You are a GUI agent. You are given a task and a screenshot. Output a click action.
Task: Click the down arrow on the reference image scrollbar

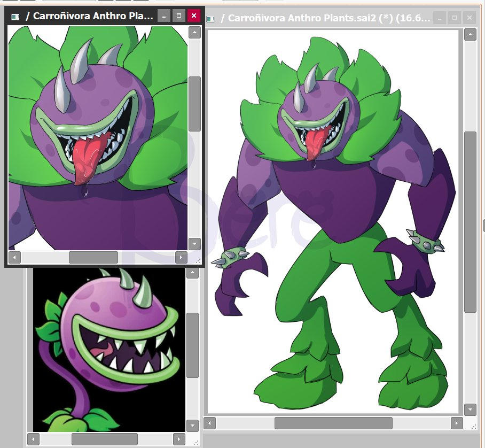193,426
